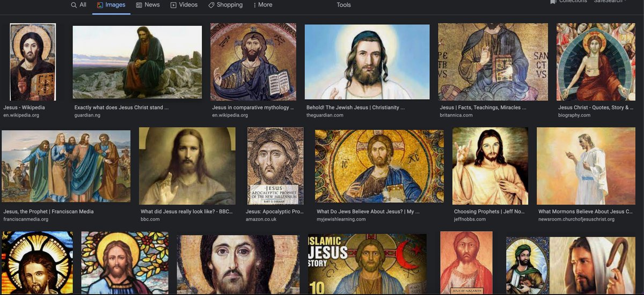
Task: Select the Images tab
Action: pyautogui.click(x=111, y=5)
